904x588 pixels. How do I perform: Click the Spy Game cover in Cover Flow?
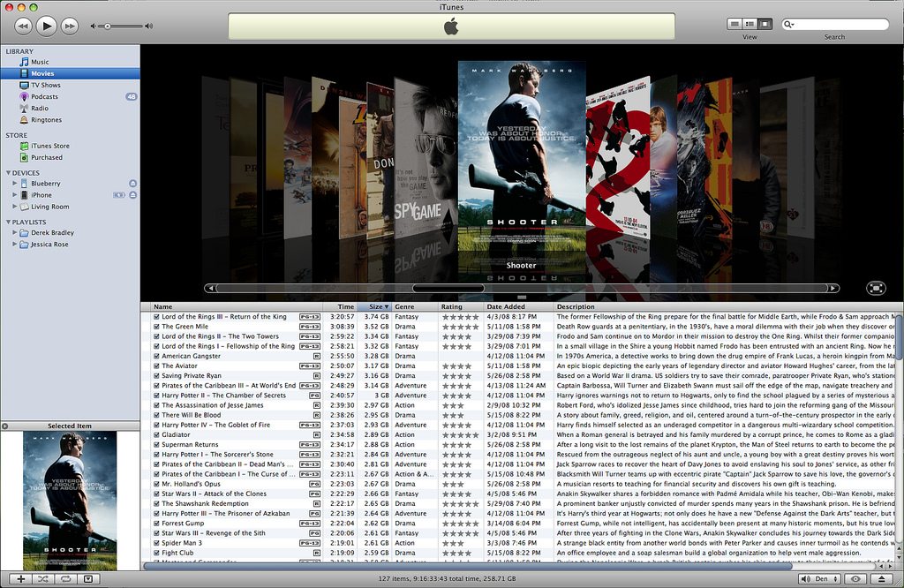click(426, 159)
